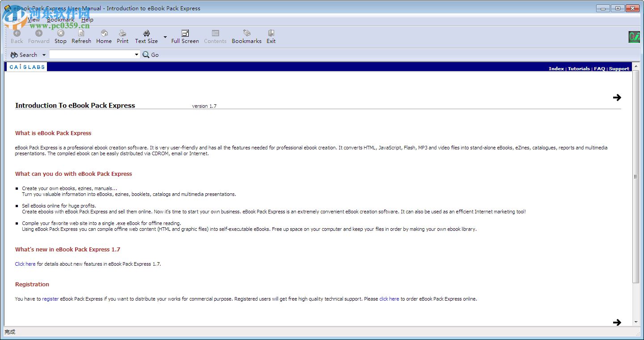Click the Back navigation icon
The image size is (644, 340).
tap(17, 33)
